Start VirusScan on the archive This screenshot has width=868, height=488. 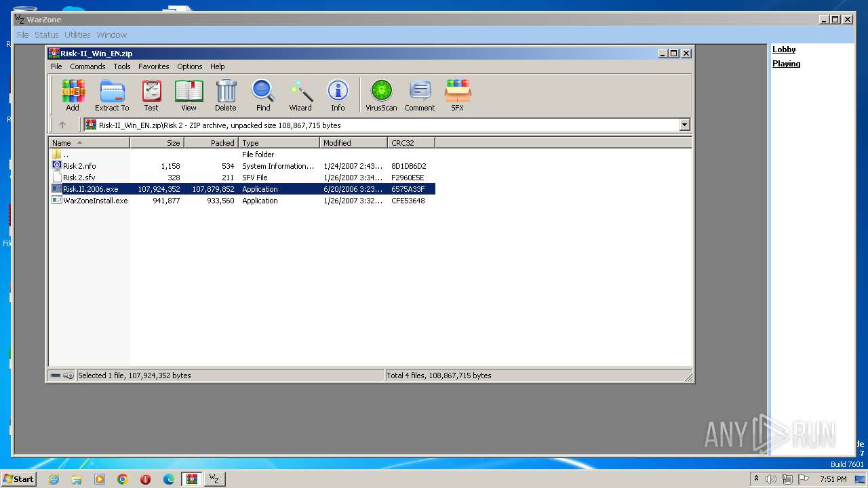381,95
